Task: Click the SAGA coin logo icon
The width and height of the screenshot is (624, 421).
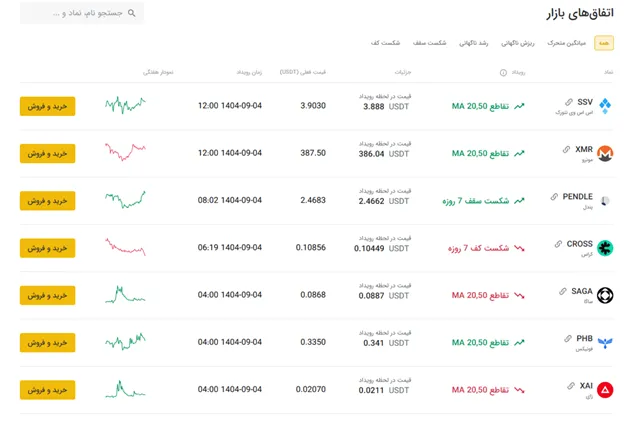Action: pos(605,295)
